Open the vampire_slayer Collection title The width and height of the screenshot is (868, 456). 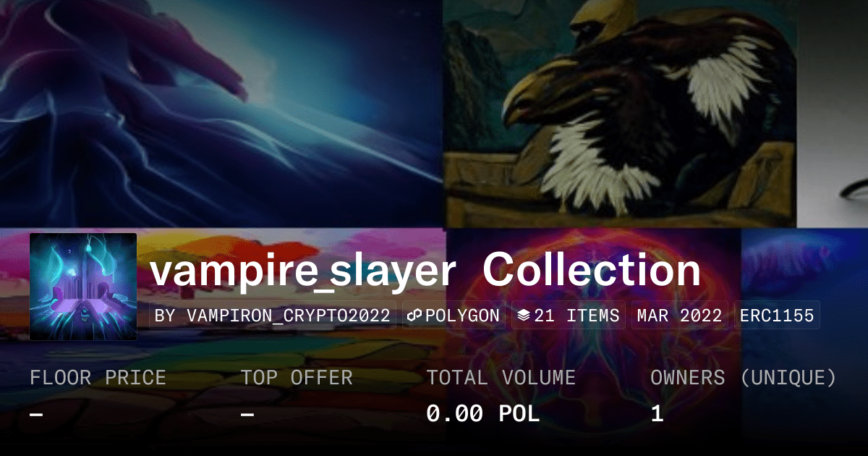tap(425, 271)
